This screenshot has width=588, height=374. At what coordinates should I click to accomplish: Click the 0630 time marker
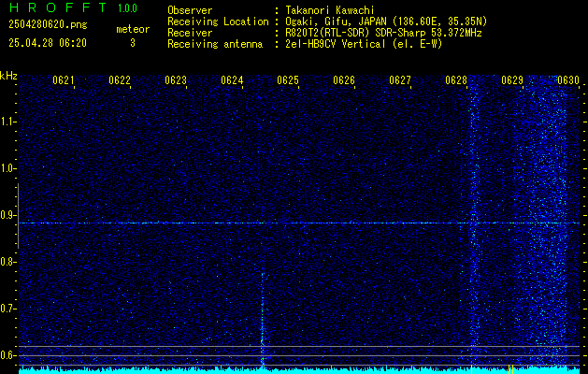point(568,80)
